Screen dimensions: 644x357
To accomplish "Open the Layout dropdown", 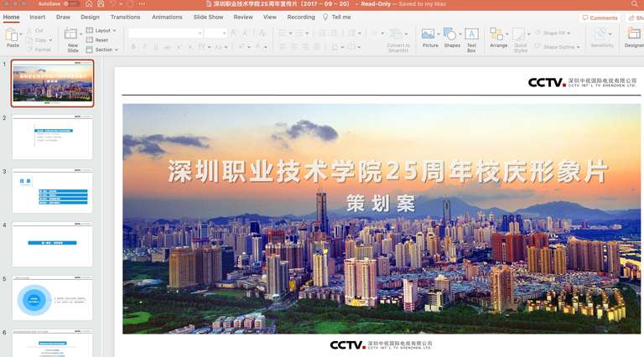I will pyautogui.click(x=101, y=30).
